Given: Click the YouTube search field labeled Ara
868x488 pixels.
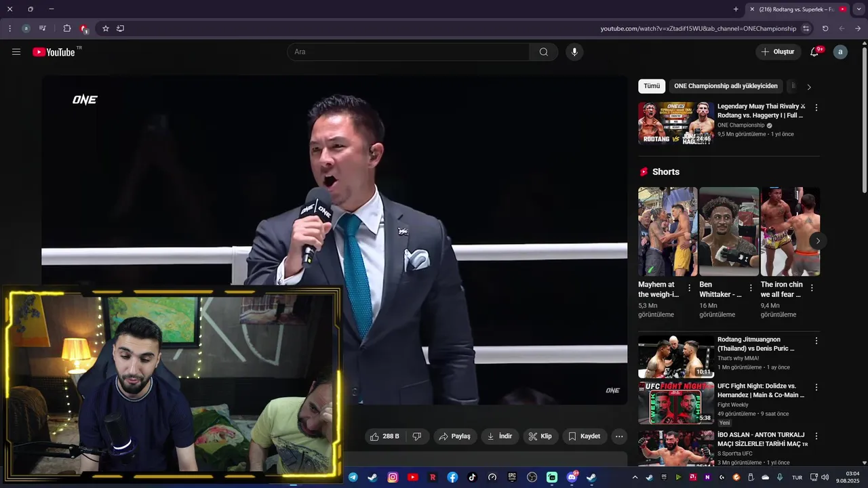Looking at the screenshot, I should click(x=408, y=52).
